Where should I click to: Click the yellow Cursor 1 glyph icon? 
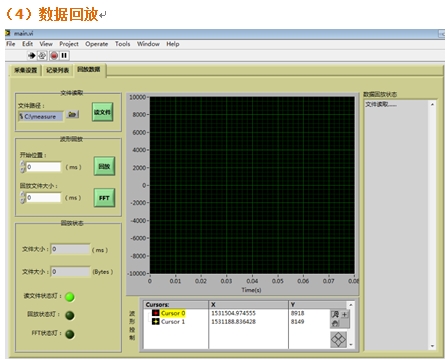pyautogui.click(x=156, y=322)
